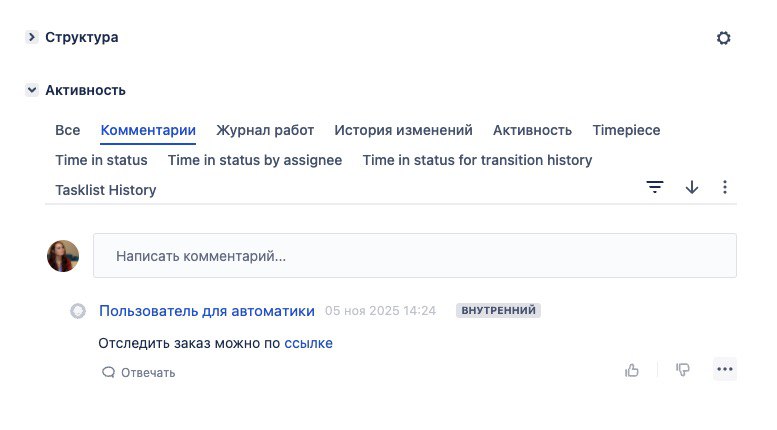Switch to the Все tab
This screenshot has width=777, height=430.
click(68, 130)
